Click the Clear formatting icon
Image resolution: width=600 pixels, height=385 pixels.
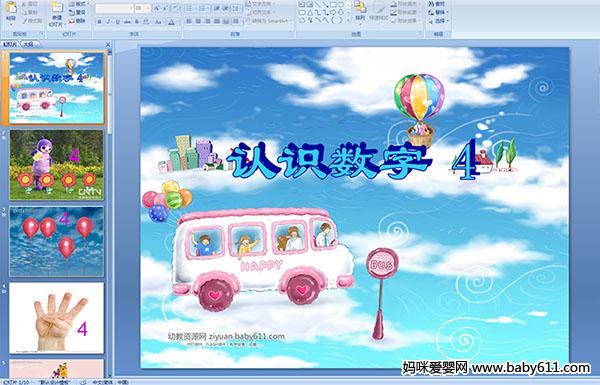point(175,8)
